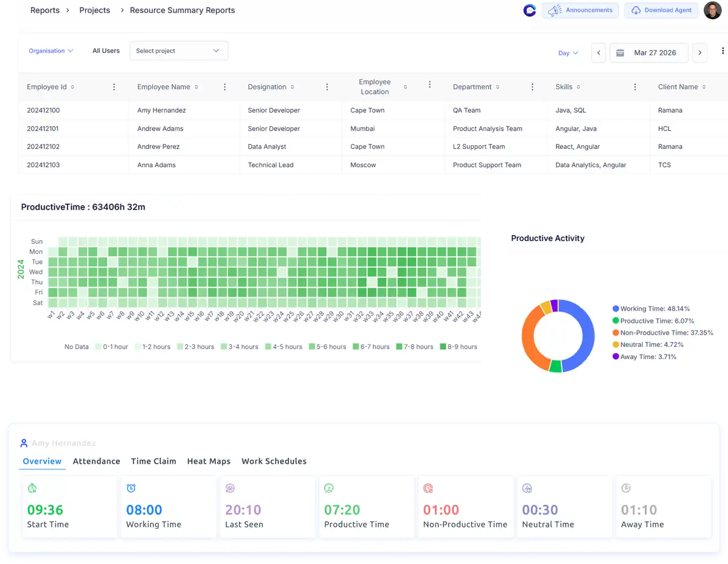Open the Heat Maps tab
This screenshot has width=728, height=564.
[x=209, y=461]
